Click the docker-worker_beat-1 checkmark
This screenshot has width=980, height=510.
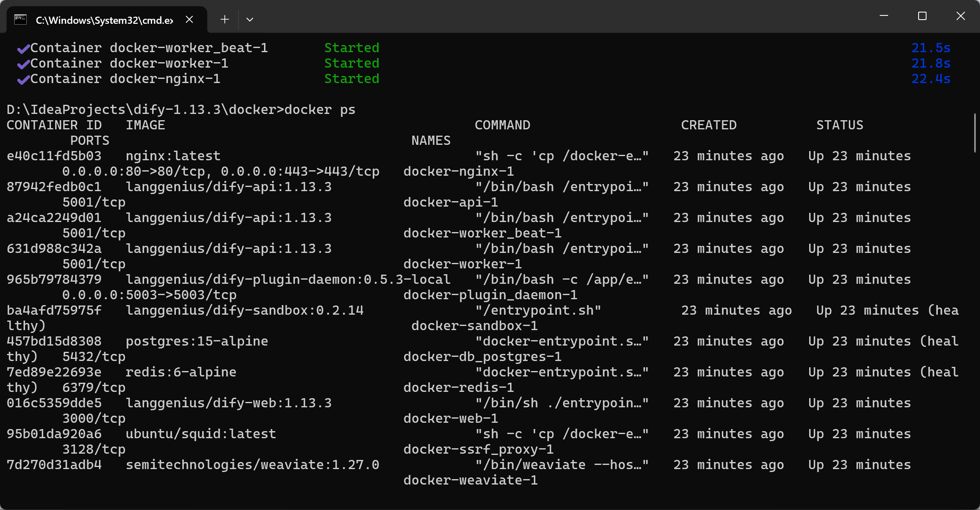pos(23,49)
